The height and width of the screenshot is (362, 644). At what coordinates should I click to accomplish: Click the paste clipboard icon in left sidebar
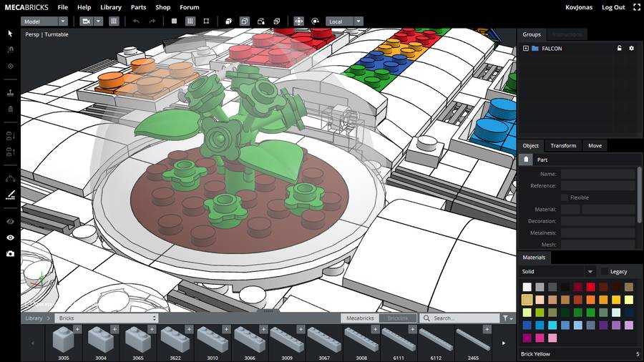(10, 109)
